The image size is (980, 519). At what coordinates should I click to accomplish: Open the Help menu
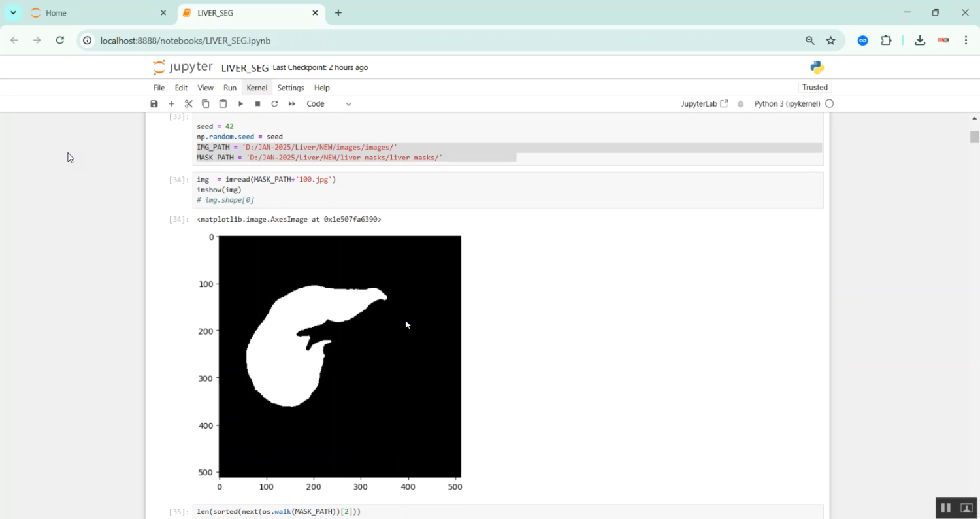pos(322,88)
